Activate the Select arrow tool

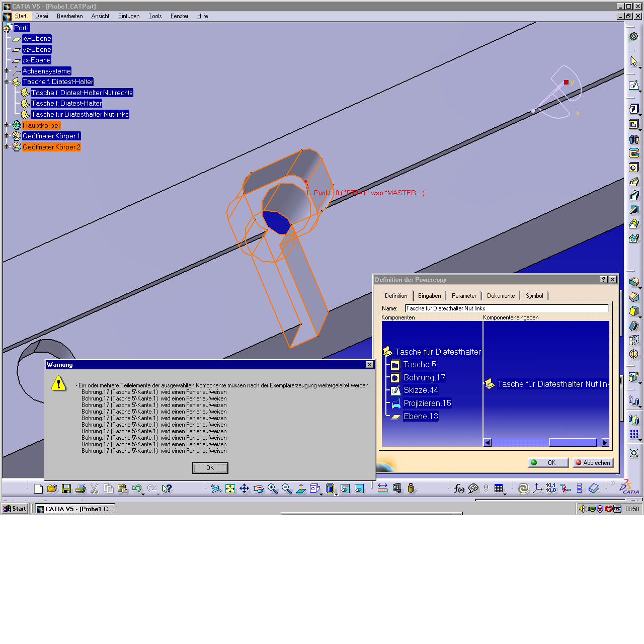click(633, 61)
